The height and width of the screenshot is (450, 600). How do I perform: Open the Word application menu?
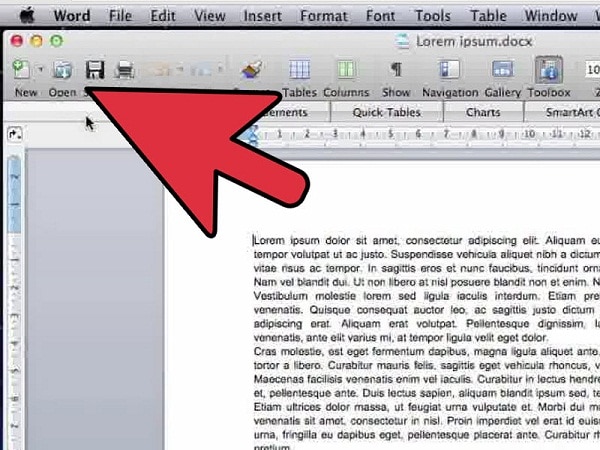[72, 16]
